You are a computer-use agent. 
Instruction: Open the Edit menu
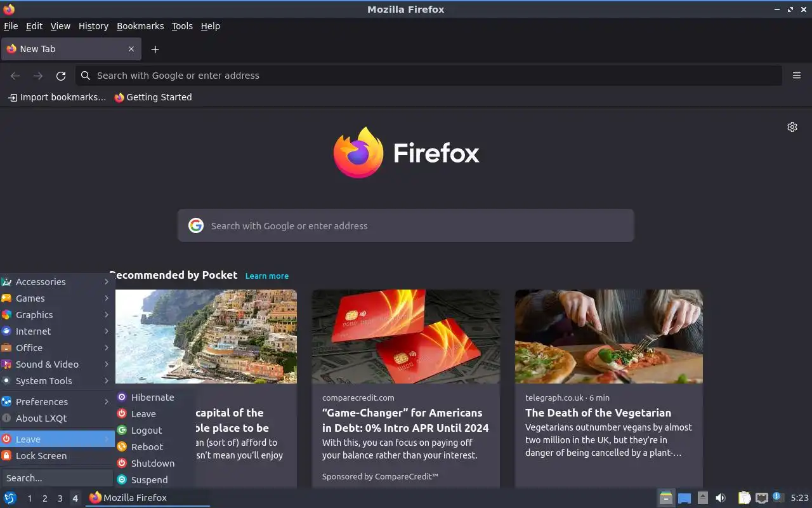pyautogui.click(x=34, y=26)
